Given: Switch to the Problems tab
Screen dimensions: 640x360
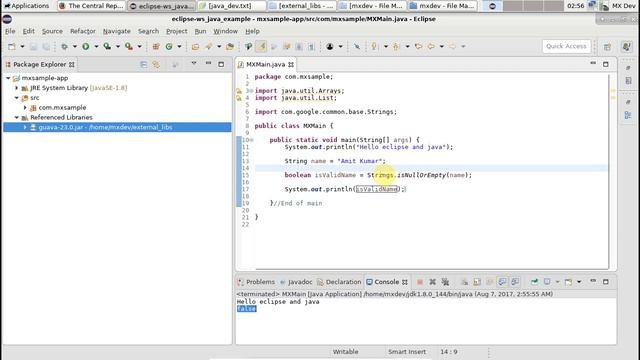Looking at the screenshot, I should [x=257, y=282].
